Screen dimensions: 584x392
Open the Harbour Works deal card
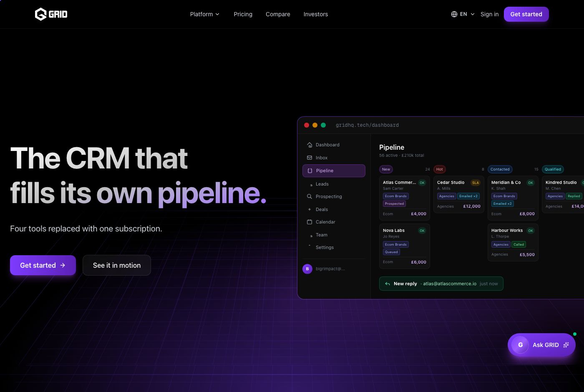click(x=513, y=243)
